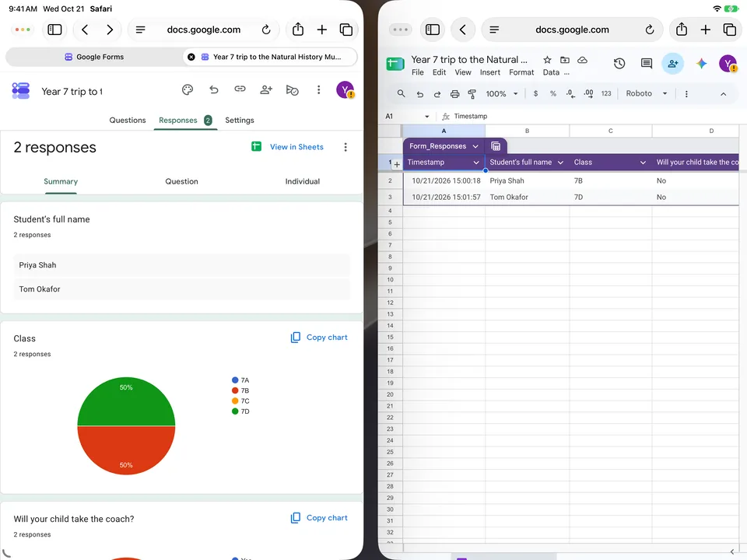Open Gemini sparkle icon in Sheets
This screenshot has width=747, height=560.
(701, 63)
